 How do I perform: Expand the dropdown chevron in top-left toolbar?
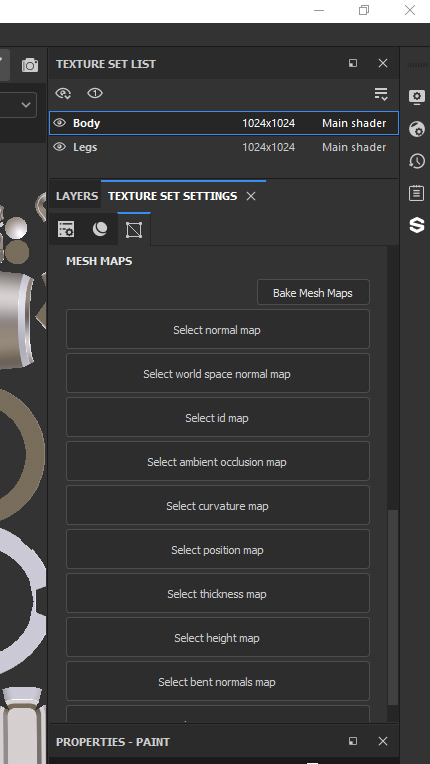(26, 105)
